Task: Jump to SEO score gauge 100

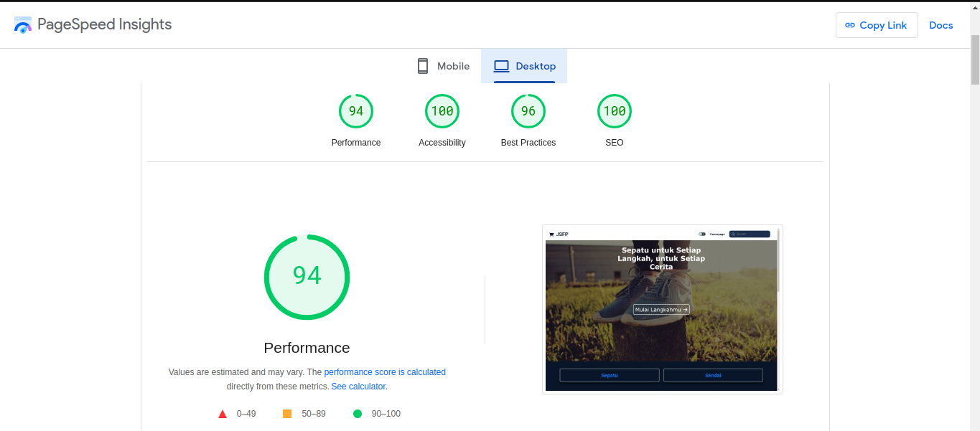Action: point(615,111)
